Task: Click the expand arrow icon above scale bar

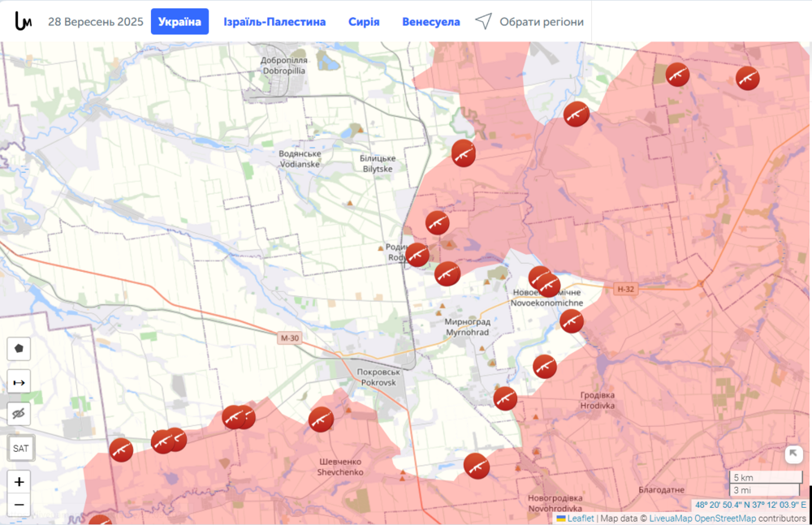Action: coord(793,454)
